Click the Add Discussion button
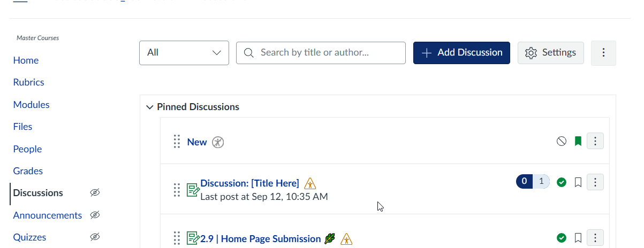 [461, 53]
